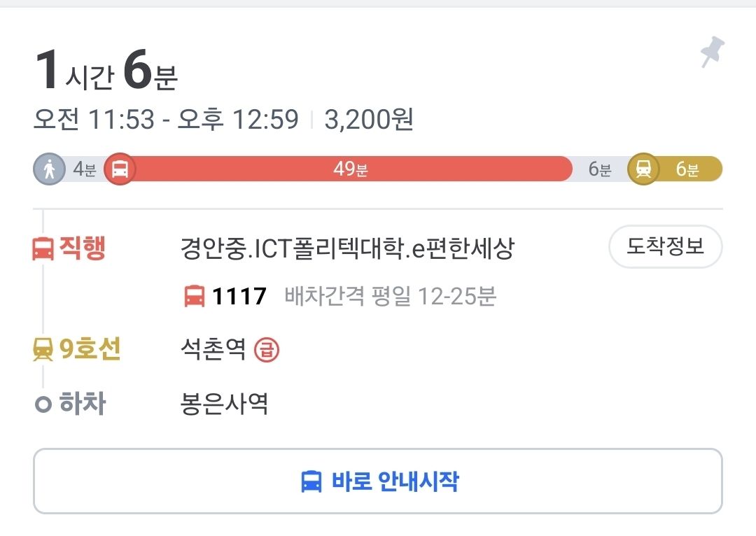Toggle the pin icon to save this route

(712, 49)
